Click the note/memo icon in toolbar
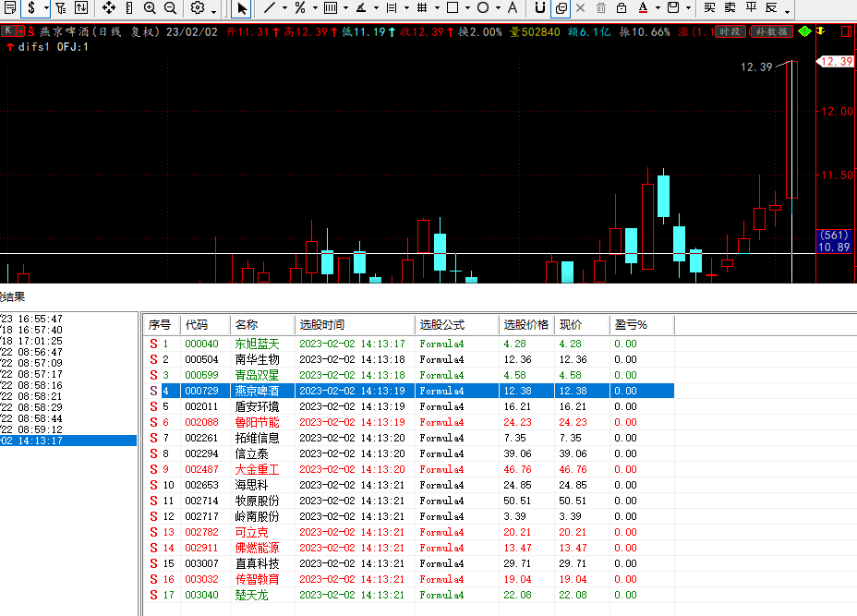 pos(10,7)
